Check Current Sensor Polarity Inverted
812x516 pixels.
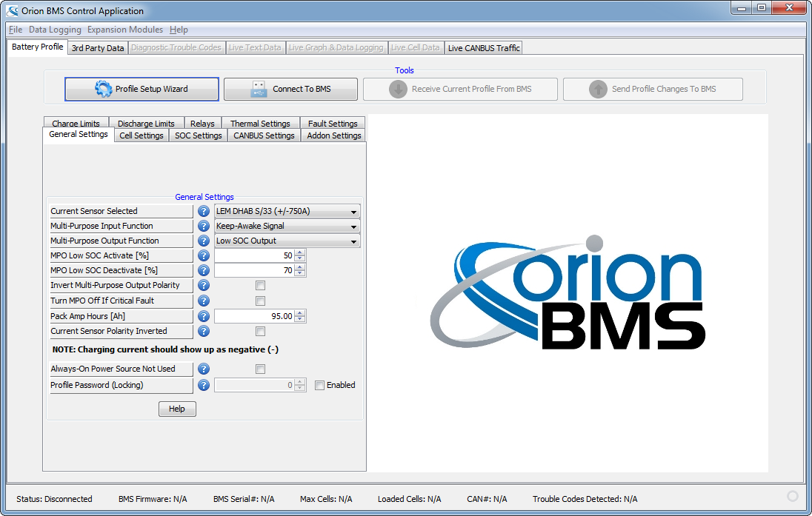[261, 331]
